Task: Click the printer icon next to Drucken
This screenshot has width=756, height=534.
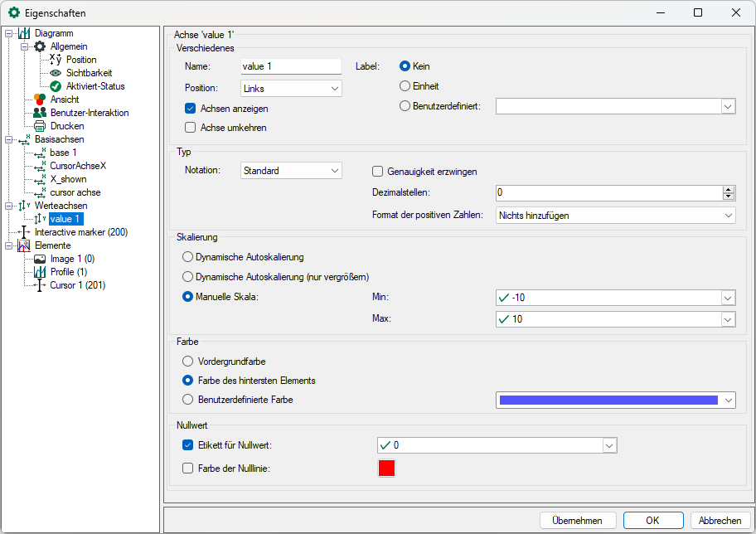Action: [x=40, y=126]
